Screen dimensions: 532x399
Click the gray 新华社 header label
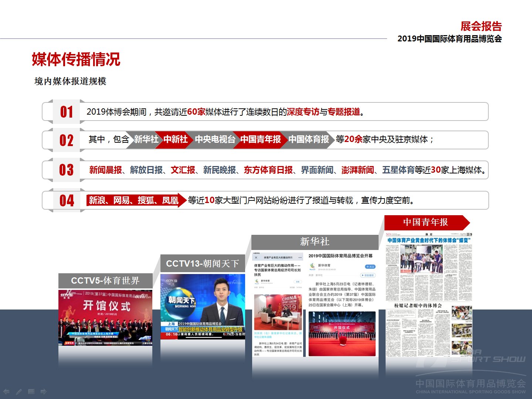coord(315,242)
